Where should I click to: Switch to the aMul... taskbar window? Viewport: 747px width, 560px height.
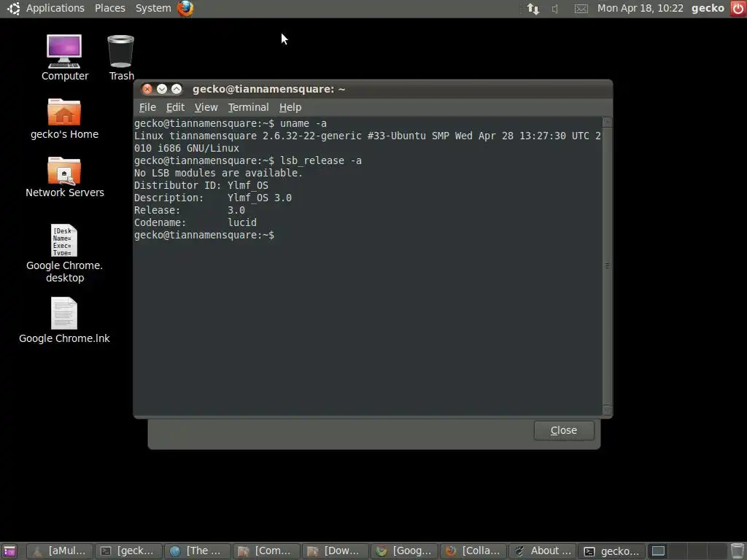[x=60, y=551]
